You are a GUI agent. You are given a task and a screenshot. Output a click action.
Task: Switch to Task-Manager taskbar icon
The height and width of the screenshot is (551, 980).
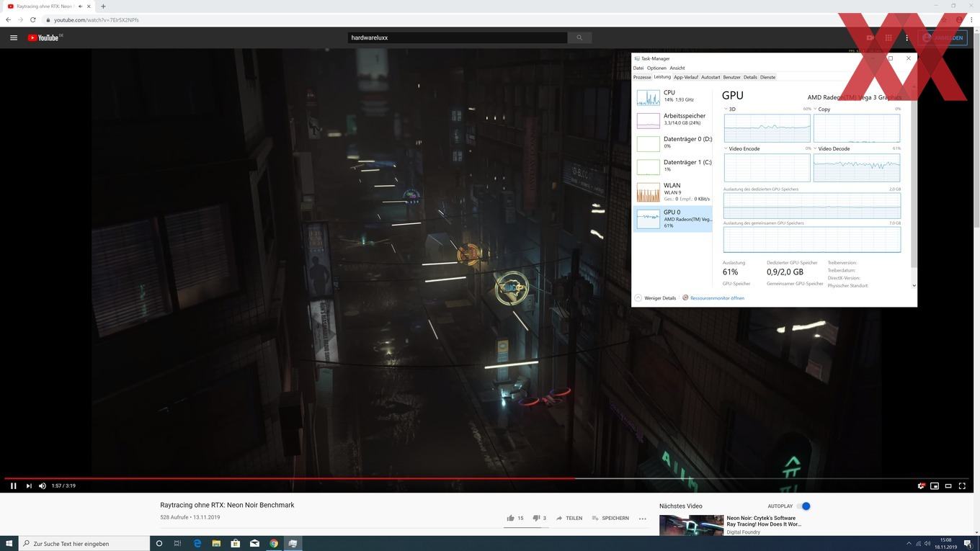(x=293, y=543)
